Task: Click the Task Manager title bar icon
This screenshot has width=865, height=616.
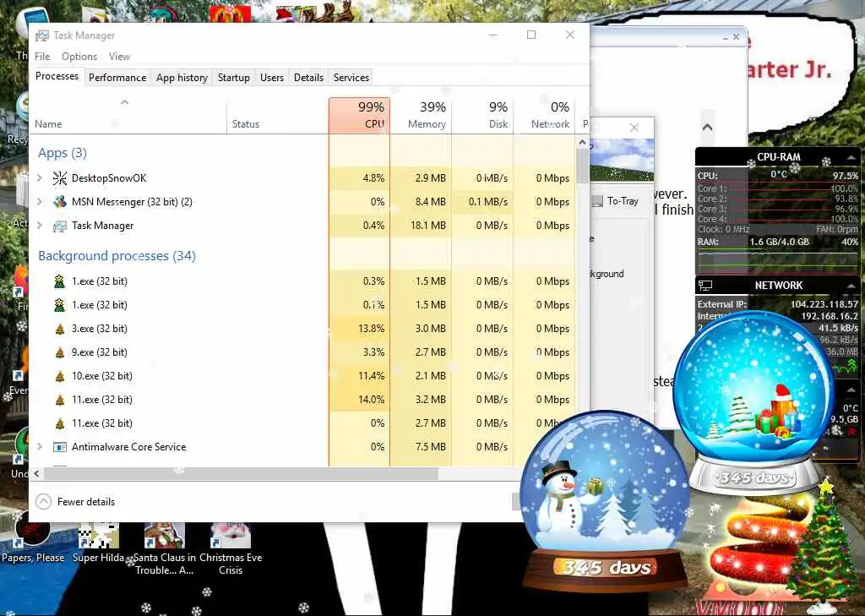Action: (x=42, y=35)
